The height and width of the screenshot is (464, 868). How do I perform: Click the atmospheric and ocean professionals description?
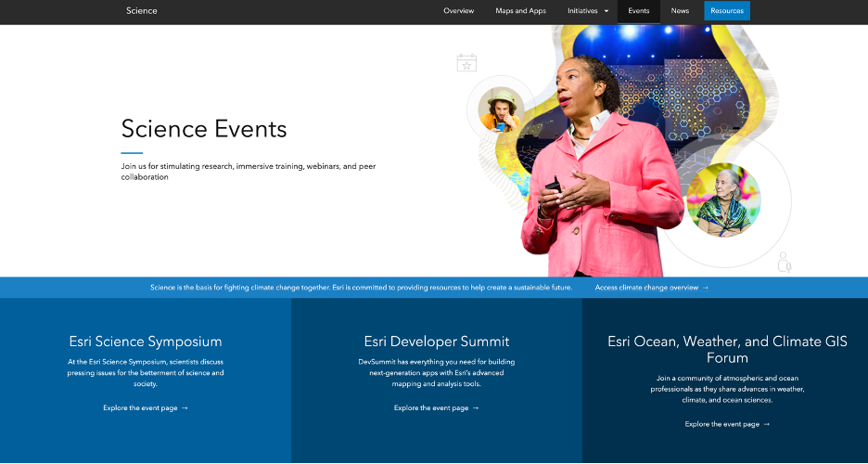point(727,389)
